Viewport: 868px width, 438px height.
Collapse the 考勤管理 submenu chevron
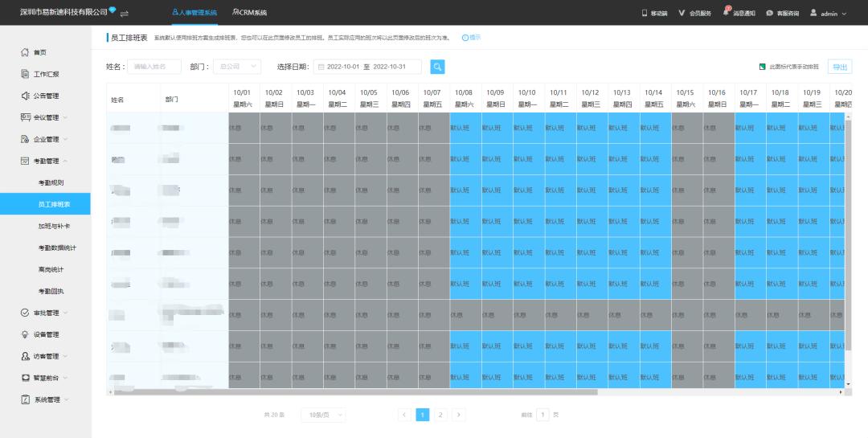coord(65,161)
